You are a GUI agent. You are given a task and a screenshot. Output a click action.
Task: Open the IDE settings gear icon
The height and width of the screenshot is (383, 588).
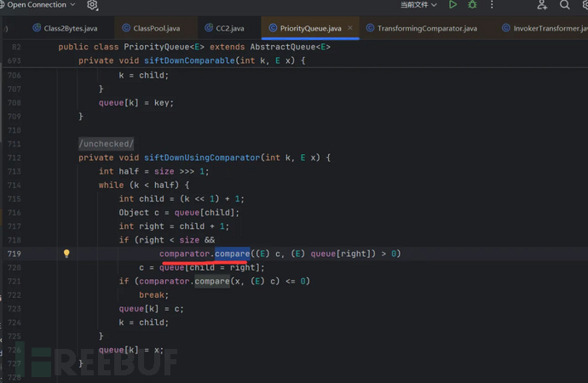click(x=584, y=5)
